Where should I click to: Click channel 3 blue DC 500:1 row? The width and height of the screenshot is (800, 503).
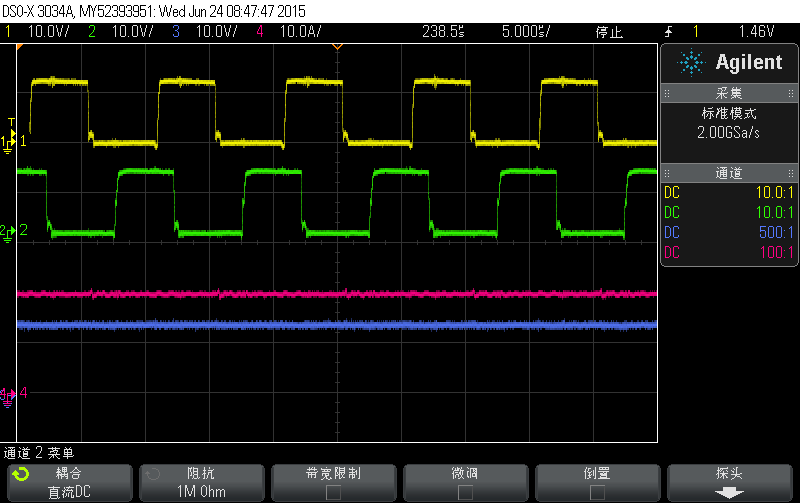point(729,233)
